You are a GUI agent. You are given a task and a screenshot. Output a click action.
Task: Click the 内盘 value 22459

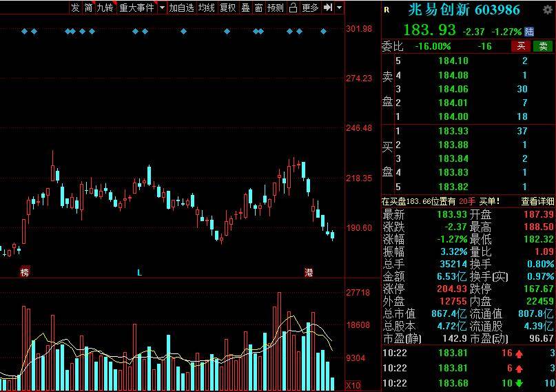coord(540,301)
